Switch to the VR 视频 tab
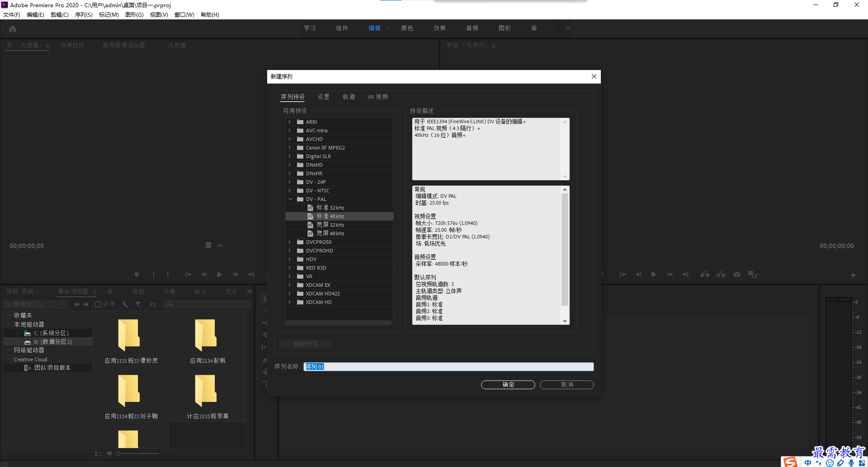868x467 pixels. coord(377,97)
